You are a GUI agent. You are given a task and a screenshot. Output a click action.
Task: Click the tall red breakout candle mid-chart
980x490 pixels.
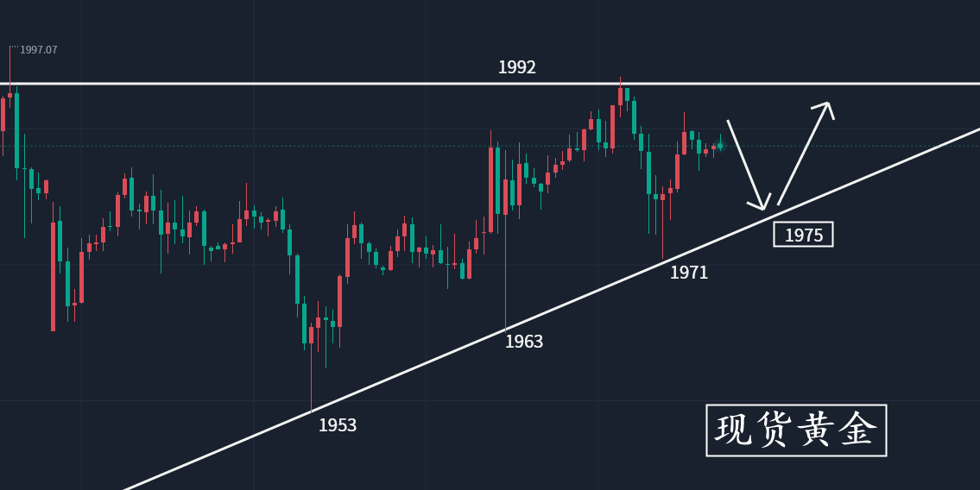(490, 190)
